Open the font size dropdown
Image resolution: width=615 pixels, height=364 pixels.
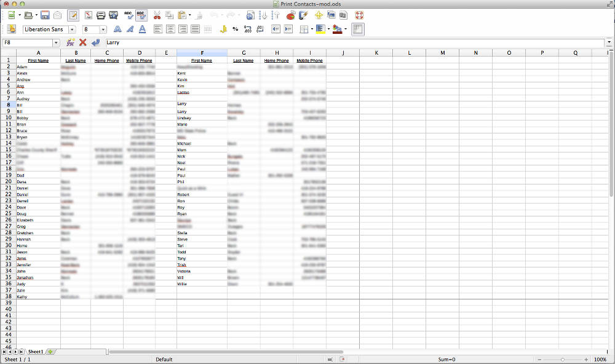[x=103, y=29]
